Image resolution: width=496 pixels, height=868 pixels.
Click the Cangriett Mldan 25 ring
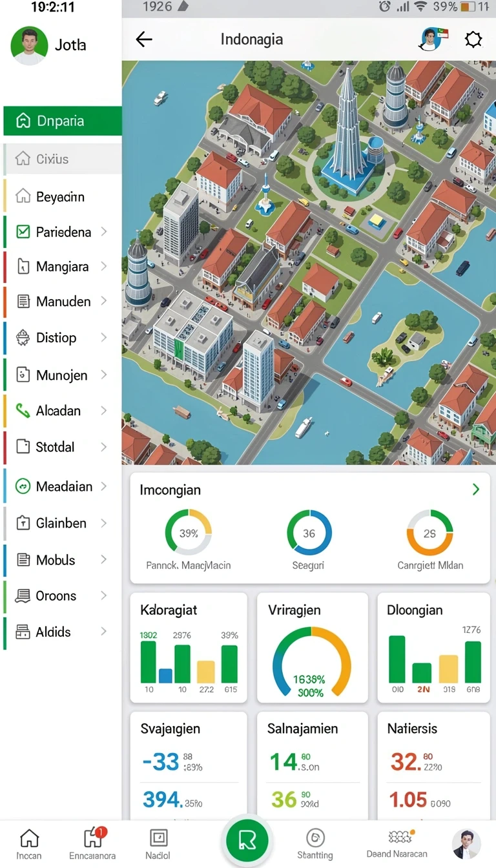(x=430, y=533)
